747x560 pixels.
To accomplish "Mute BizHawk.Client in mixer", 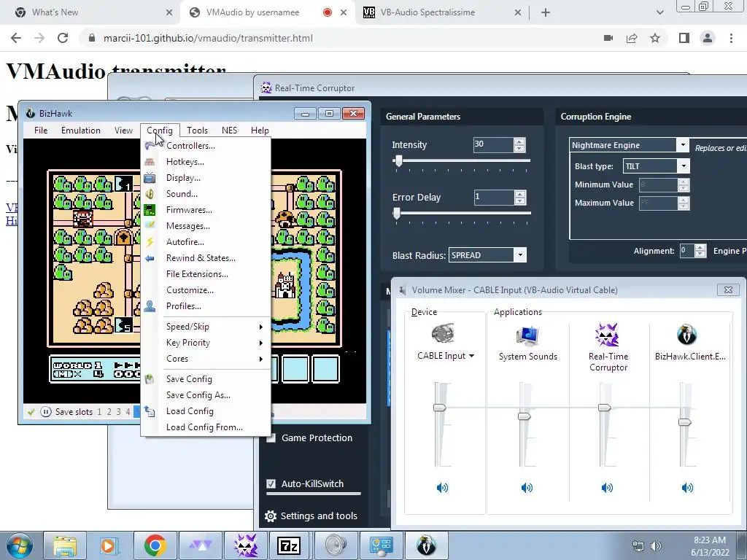I will click(687, 488).
